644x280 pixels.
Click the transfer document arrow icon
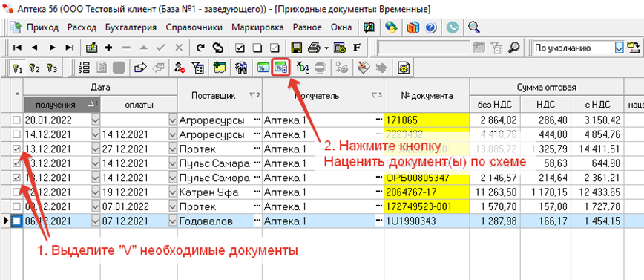(x=140, y=68)
